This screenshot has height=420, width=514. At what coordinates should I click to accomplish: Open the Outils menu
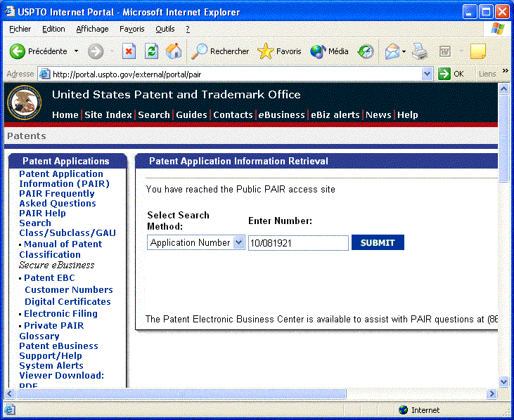tap(165, 29)
